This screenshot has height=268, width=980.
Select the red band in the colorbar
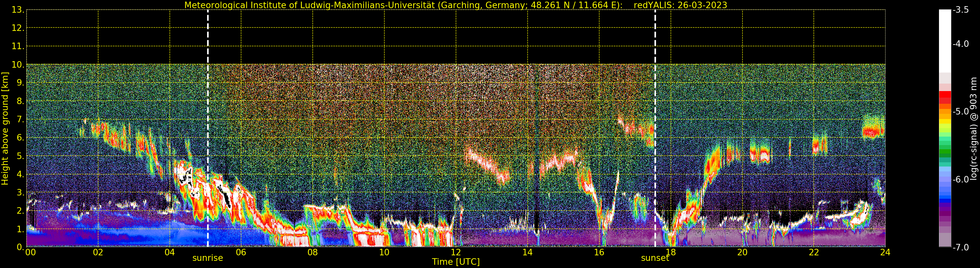point(945,97)
